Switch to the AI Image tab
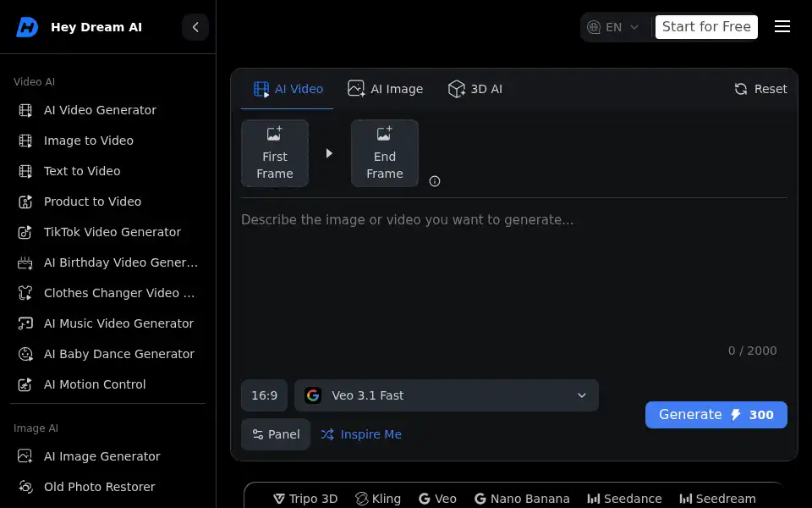Screen dimensions: 812x508 (x=386, y=89)
